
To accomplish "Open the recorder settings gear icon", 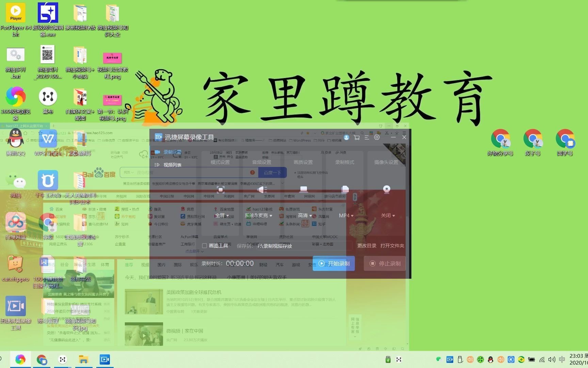I will click(x=377, y=137).
